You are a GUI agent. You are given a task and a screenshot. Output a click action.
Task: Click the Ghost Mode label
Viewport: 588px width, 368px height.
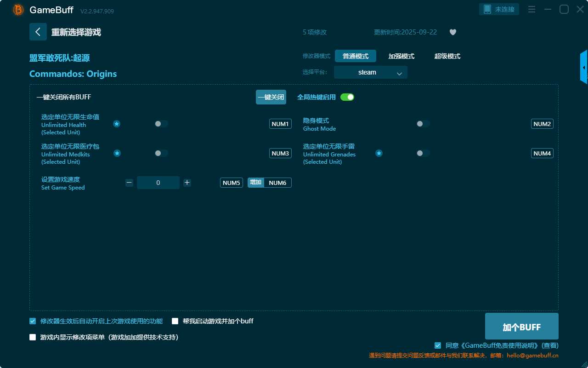point(319,128)
